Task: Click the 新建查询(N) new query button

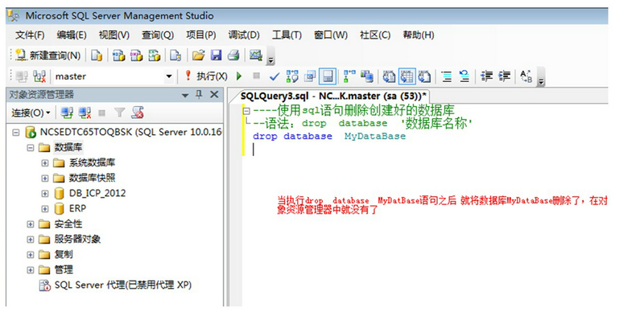Action: (x=47, y=55)
